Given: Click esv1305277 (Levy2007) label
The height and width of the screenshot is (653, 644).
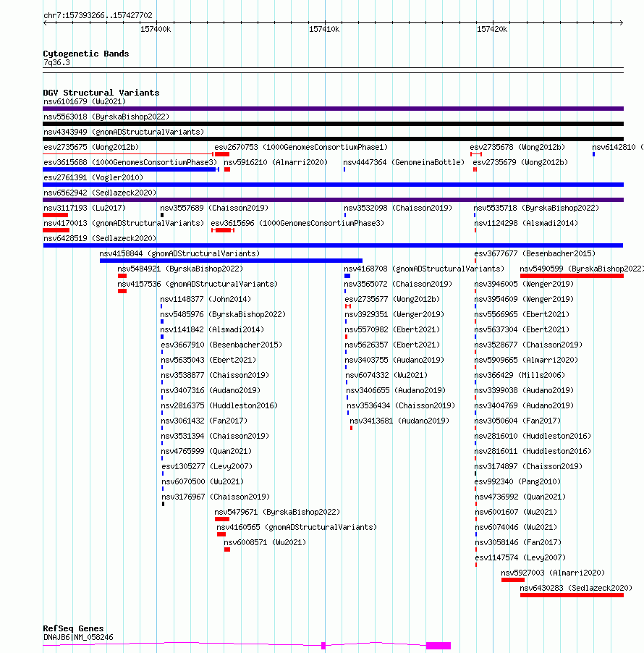Looking at the screenshot, I should tap(208, 466).
